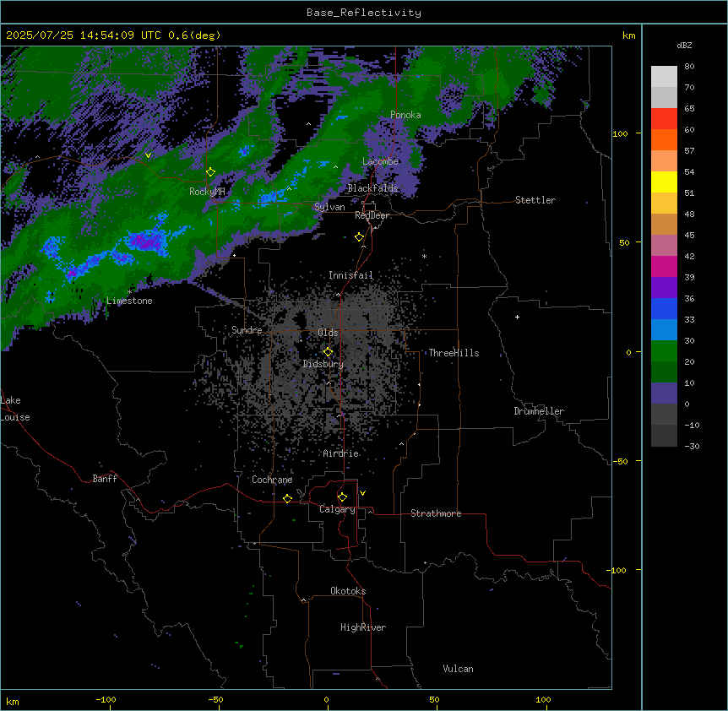This screenshot has width=728, height=711.
Task: Click the -100 km mark on the horizontal axis
Action: coord(106,699)
